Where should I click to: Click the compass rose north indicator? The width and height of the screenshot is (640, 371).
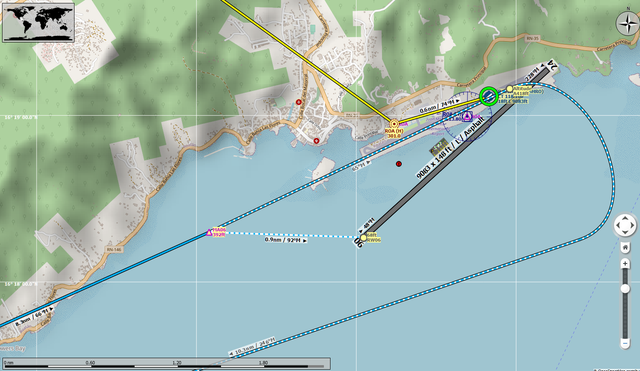[x=627, y=24]
